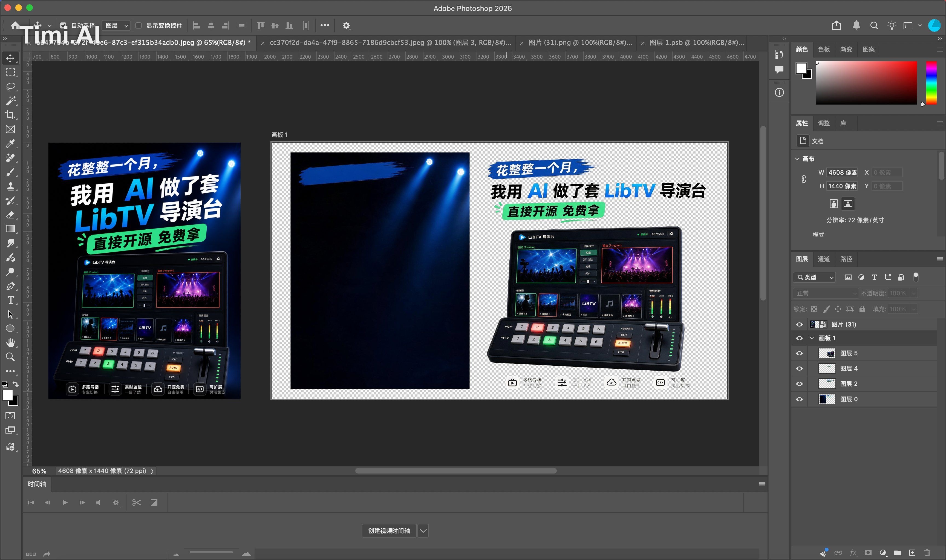This screenshot has width=946, height=560.
Task: Activate the Zoom tool
Action: (11, 357)
